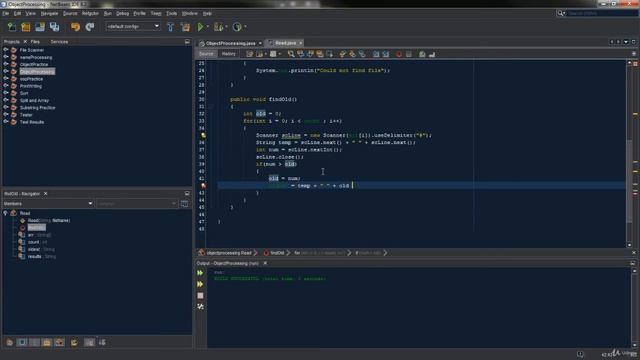Expand the Sort project node
Screen dimensions: 640x360
[6, 93]
